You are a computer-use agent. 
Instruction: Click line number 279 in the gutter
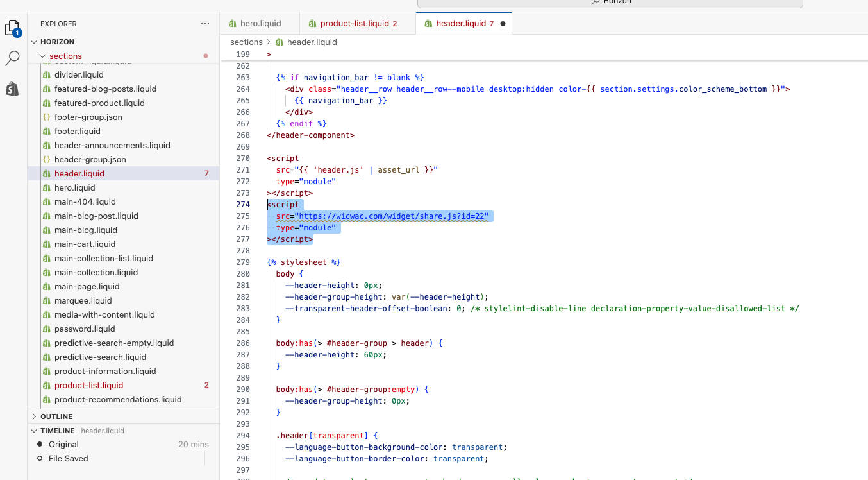[242, 262]
